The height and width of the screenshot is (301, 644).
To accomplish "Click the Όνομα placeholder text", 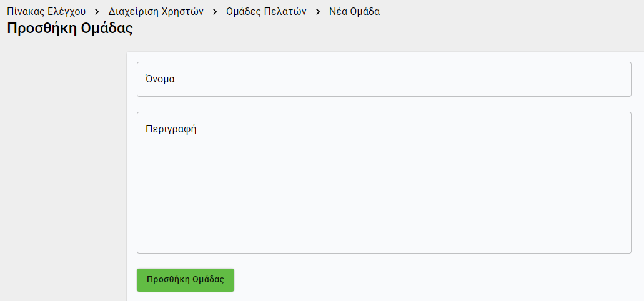I will pos(160,79).
